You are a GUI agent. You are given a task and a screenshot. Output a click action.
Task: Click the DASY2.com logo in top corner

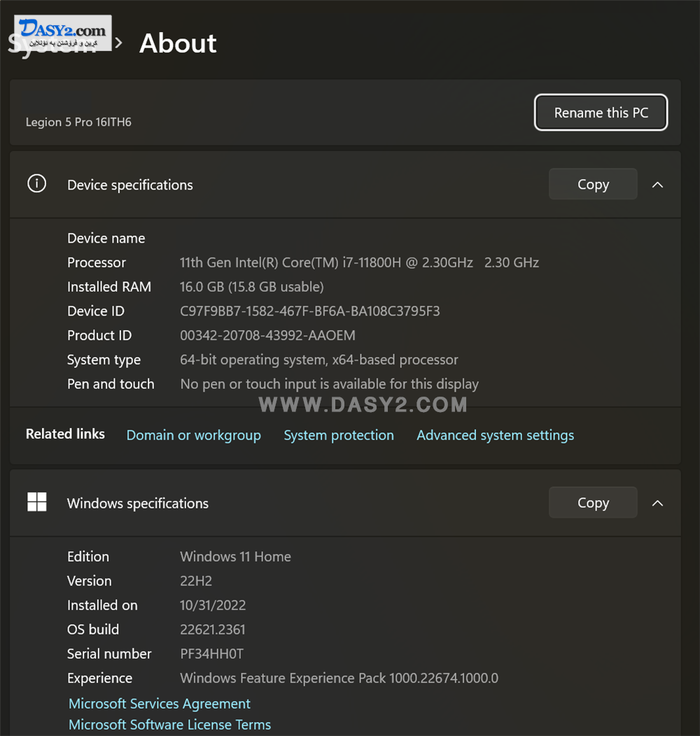(62, 33)
